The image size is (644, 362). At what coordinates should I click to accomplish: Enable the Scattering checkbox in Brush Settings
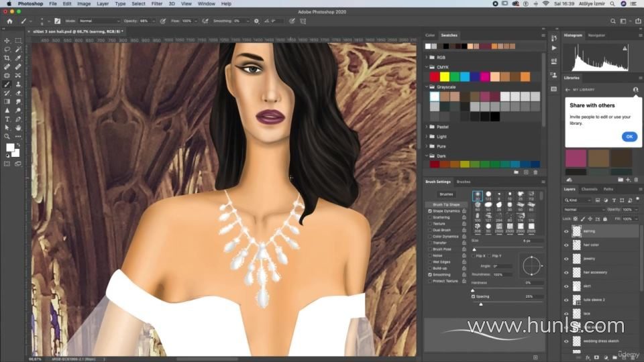coord(430,217)
